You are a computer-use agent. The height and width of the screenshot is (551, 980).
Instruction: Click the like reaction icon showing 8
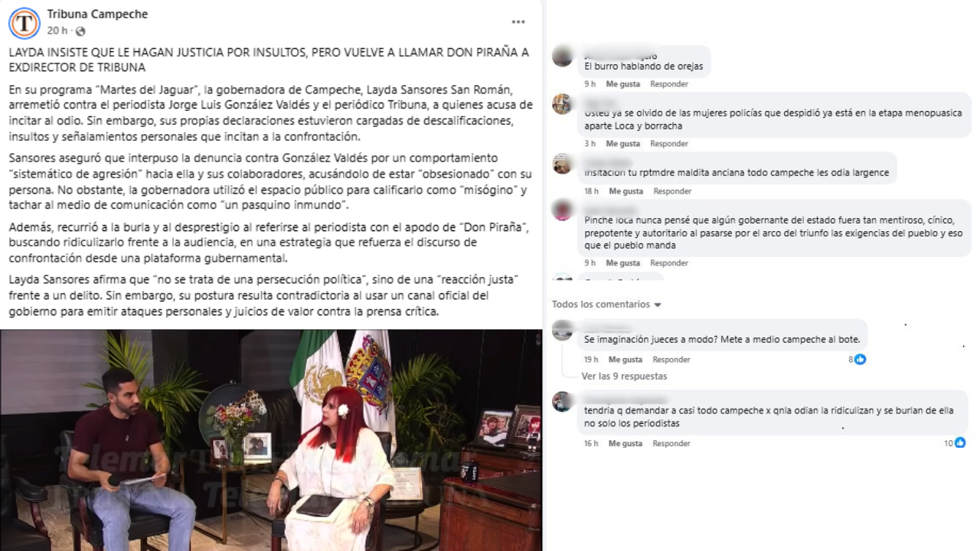coord(860,360)
